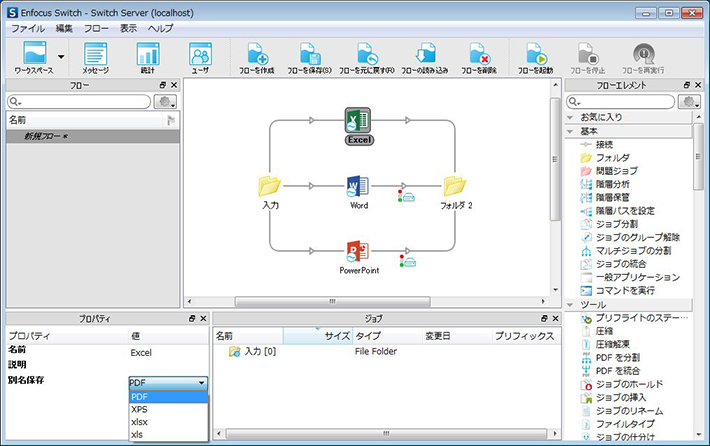Select 新規フロー in the flow list
Viewport: 710px width, 446px height.
[x=93, y=136]
